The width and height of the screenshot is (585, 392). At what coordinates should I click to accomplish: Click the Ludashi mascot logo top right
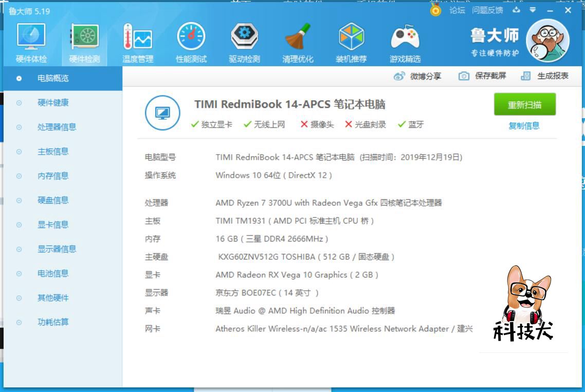coord(547,40)
